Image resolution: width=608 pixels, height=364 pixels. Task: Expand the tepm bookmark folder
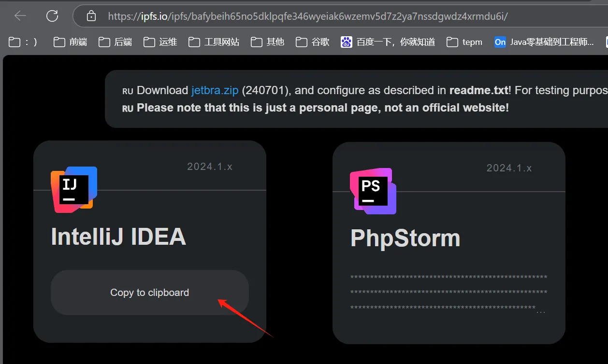pyautogui.click(x=464, y=42)
